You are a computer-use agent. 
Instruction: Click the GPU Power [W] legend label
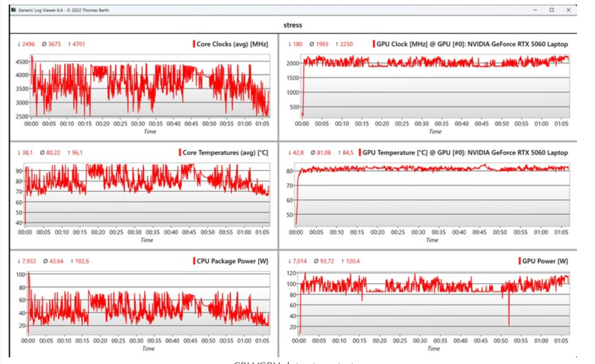pos(545,261)
